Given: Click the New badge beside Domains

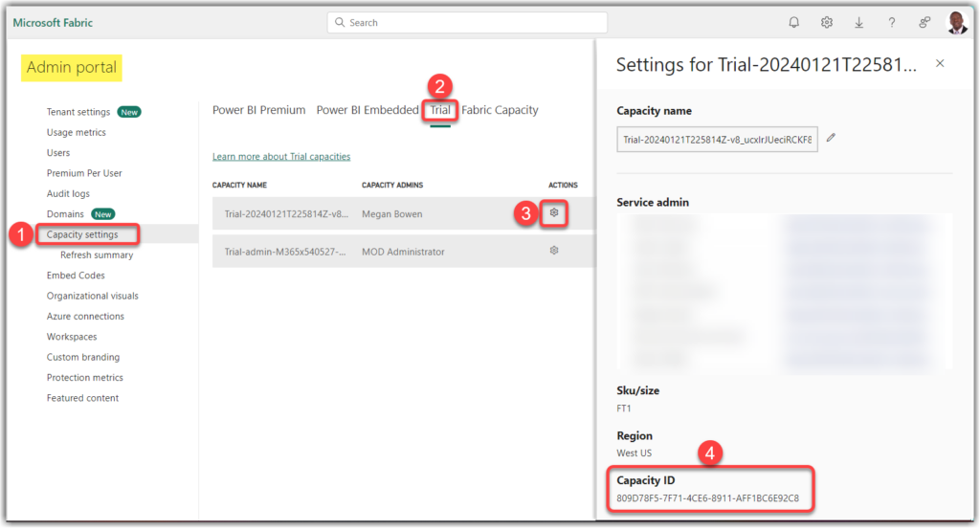Looking at the screenshot, I should pos(103,213).
